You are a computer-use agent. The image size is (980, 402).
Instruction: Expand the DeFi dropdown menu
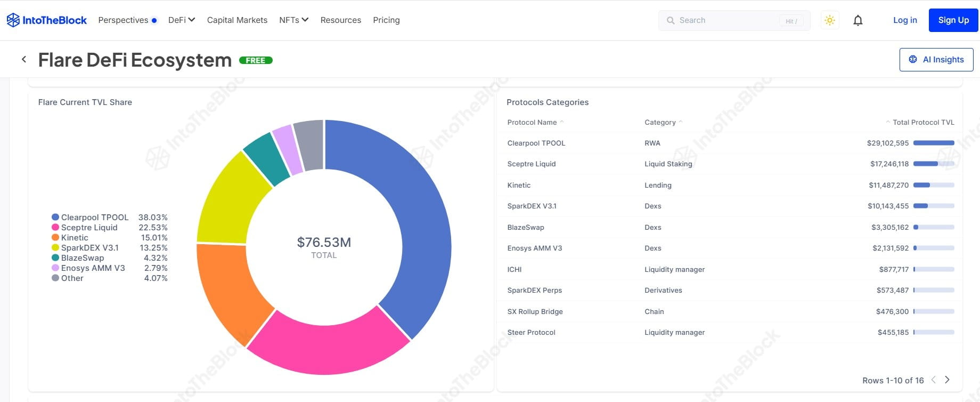[181, 20]
